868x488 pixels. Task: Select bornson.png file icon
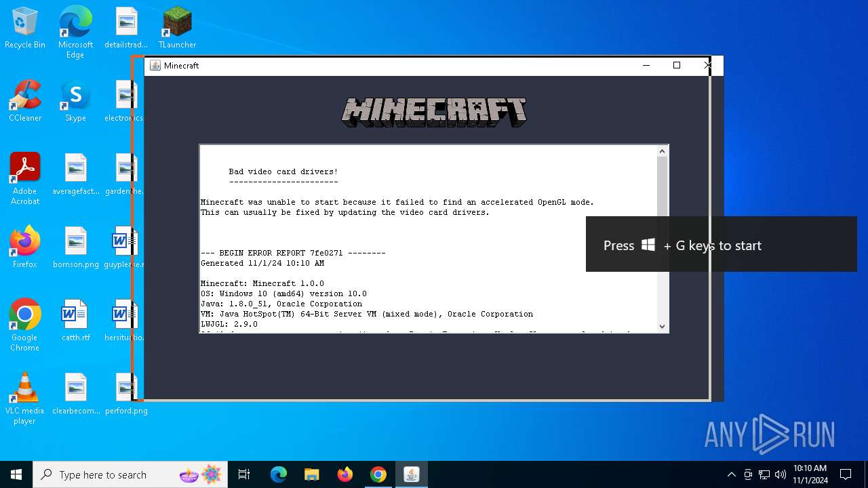pyautogui.click(x=75, y=248)
